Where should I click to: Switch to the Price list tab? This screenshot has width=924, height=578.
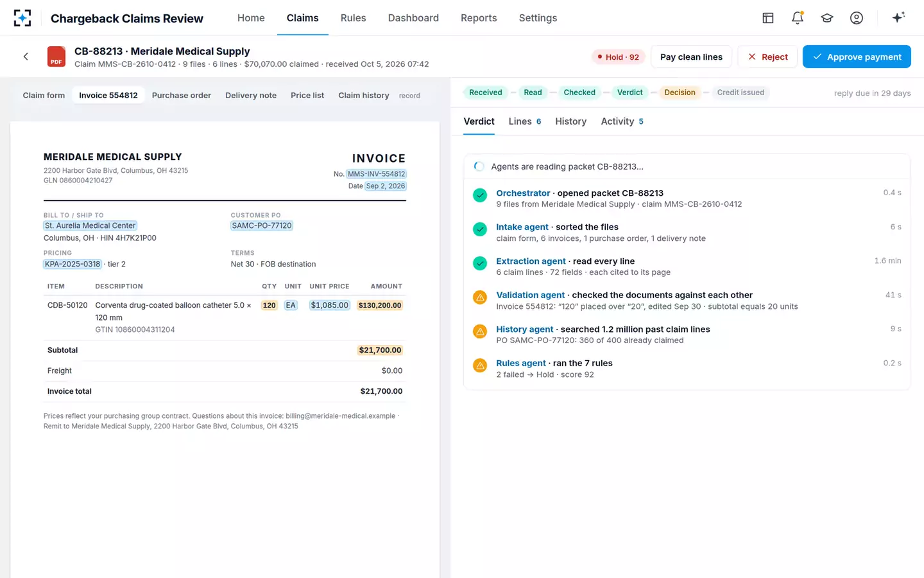click(307, 95)
